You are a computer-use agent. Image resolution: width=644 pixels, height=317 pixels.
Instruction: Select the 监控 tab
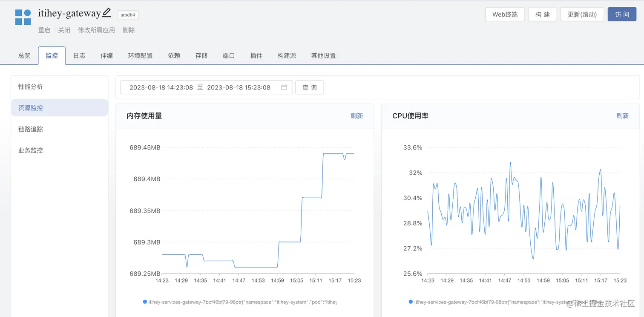click(x=52, y=55)
